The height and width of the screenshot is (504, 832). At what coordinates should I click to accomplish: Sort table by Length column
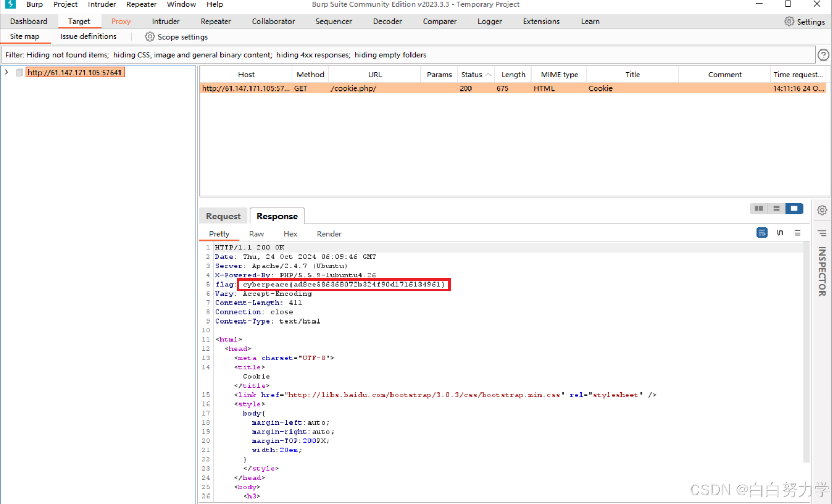[x=513, y=75]
